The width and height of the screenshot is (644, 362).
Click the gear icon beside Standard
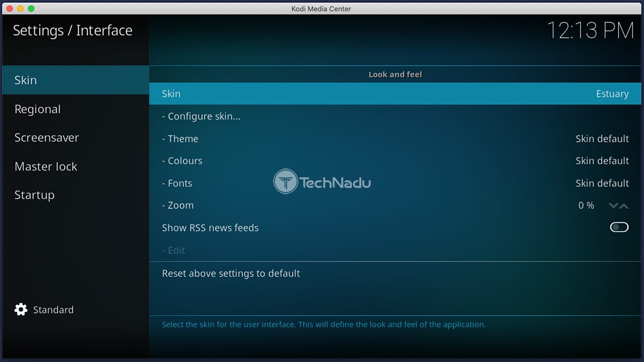point(21,309)
